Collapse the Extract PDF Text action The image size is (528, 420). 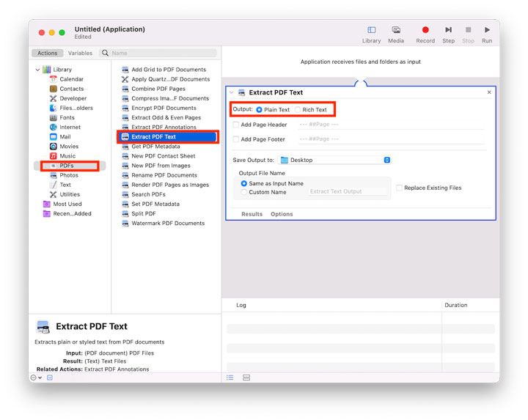pos(232,92)
